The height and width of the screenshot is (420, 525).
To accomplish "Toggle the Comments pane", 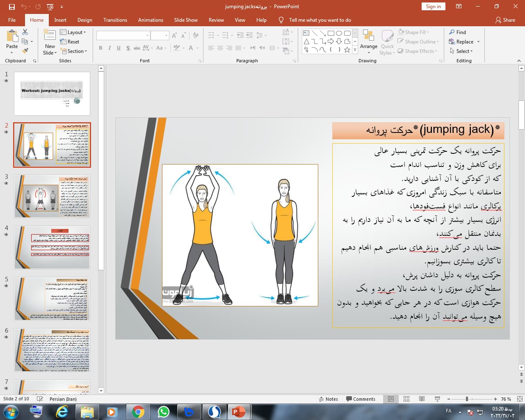I will 361,399.
